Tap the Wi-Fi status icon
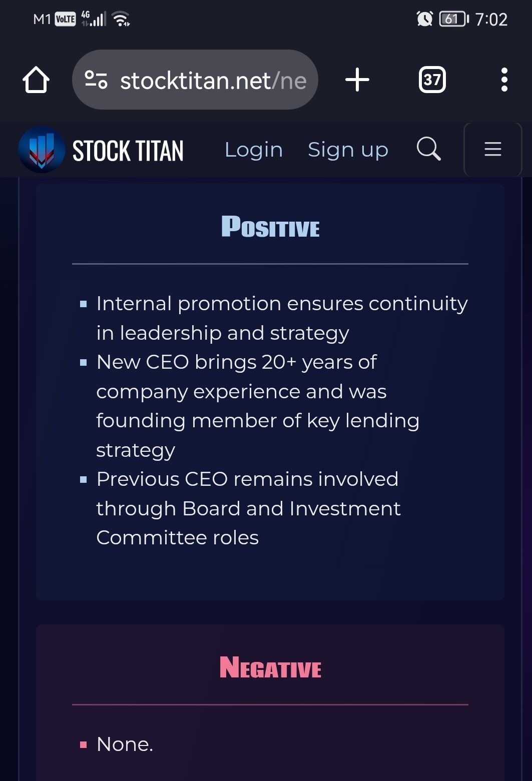 pos(121,19)
